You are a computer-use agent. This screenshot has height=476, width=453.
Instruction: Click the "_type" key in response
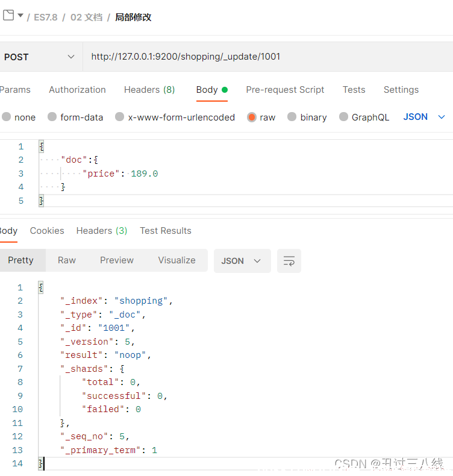pyautogui.click(x=78, y=315)
